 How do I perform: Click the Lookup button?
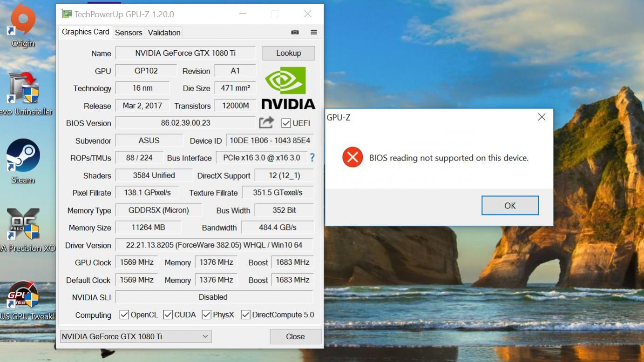point(288,53)
